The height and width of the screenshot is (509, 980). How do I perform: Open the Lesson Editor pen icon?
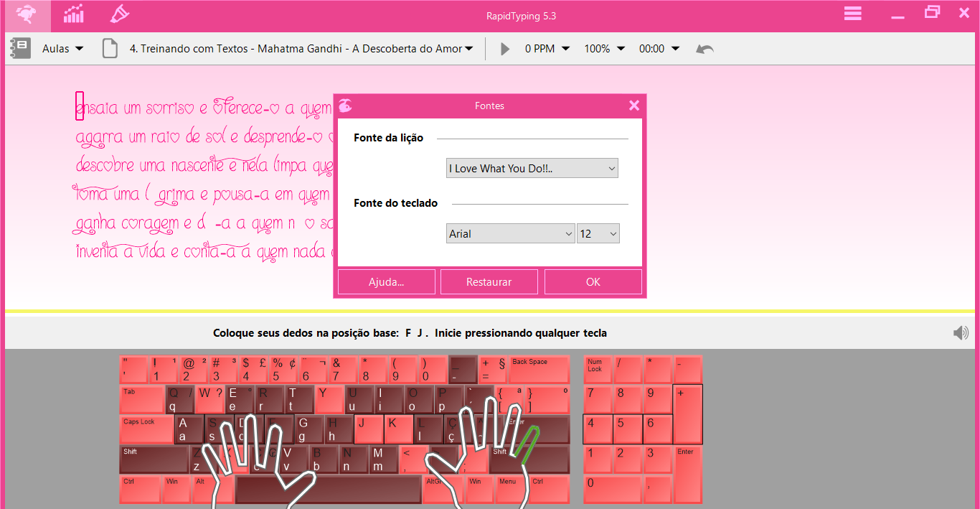(120, 14)
